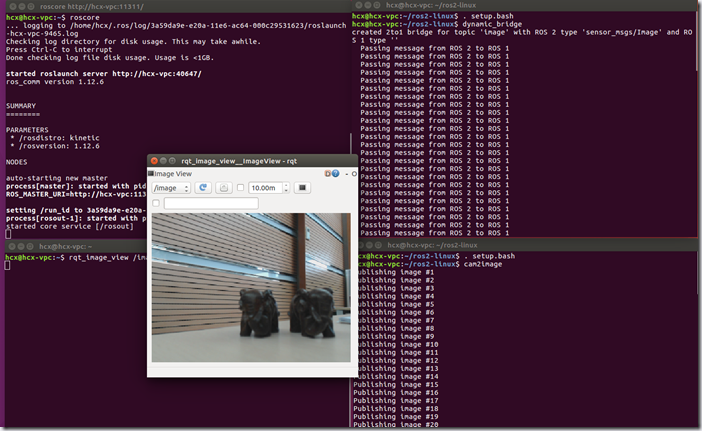Click 'Done checking log file disk usage' line
This screenshot has height=431, width=702.
110,58
